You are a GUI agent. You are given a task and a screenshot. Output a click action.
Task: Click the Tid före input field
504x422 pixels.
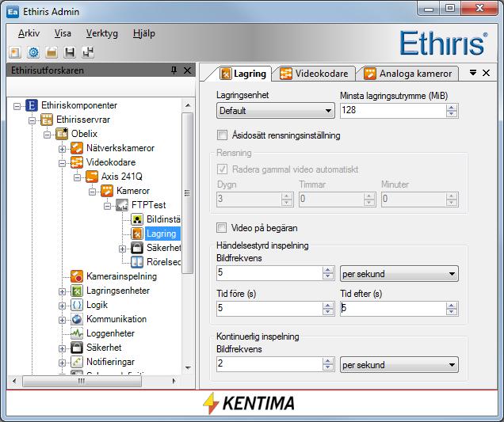(x=269, y=309)
